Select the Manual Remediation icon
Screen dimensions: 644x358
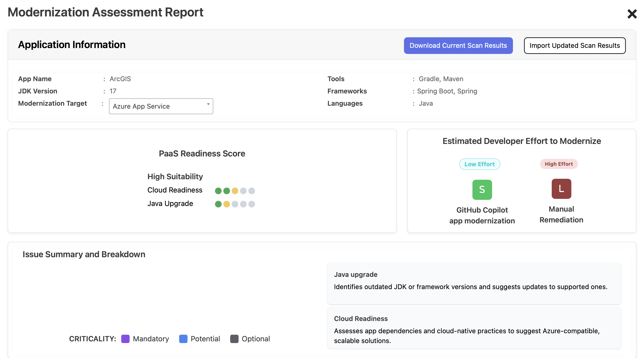561,189
